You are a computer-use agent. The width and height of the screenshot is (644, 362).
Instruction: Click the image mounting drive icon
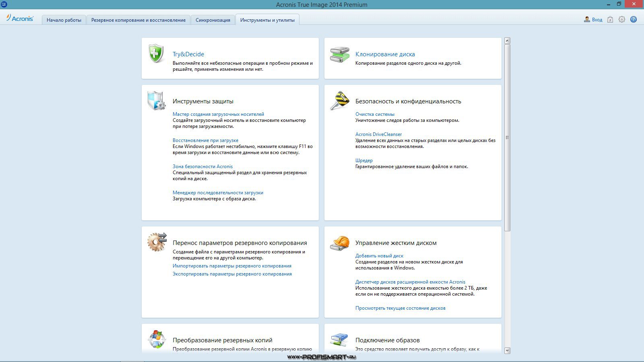[339, 339]
